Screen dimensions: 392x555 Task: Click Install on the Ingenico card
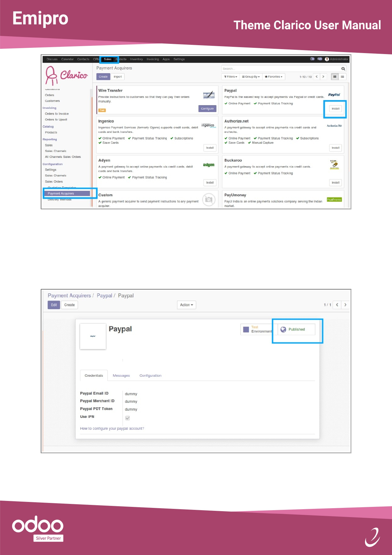(x=210, y=148)
